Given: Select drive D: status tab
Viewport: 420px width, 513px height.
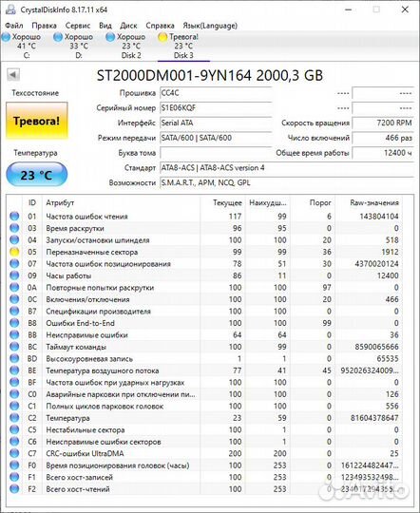Looking at the screenshot, I should [79, 47].
